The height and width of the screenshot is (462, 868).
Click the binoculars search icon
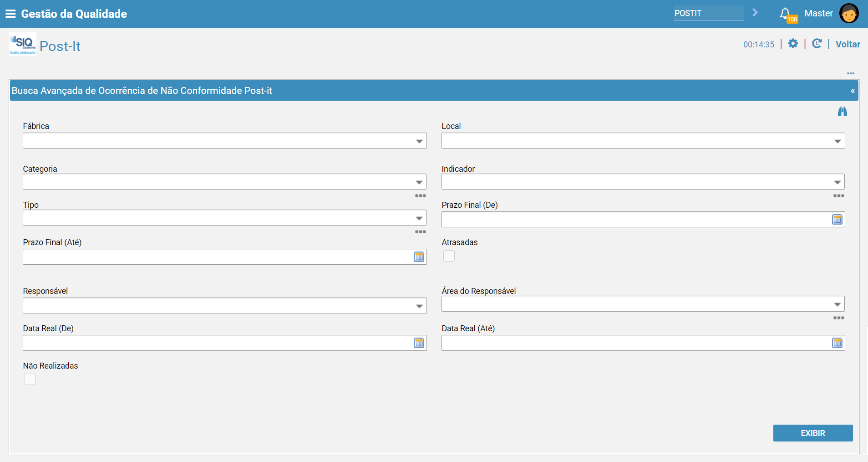843,111
